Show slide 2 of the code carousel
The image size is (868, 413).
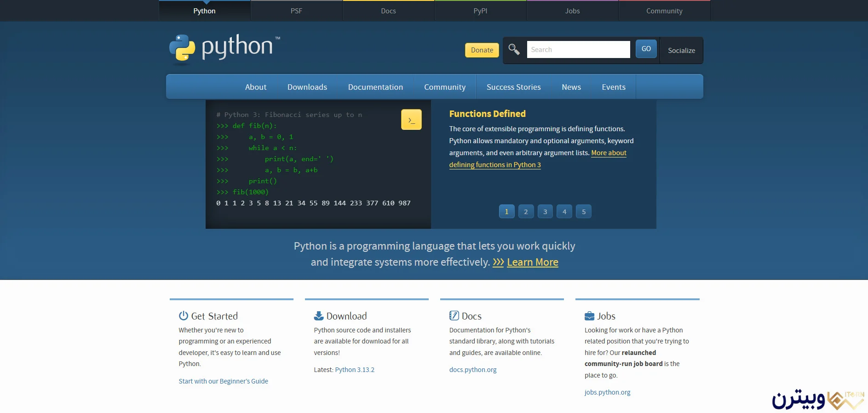tap(526, 212)
